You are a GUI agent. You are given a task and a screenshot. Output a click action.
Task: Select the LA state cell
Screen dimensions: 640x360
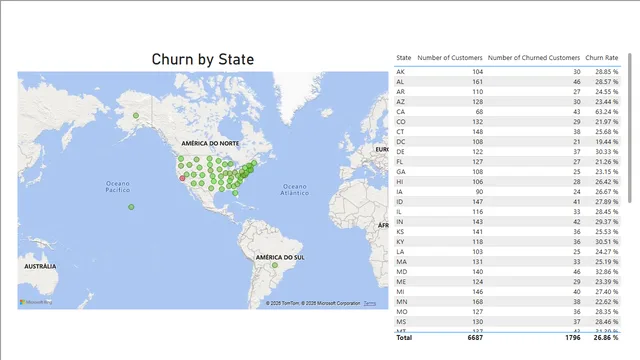click(x=400, y=251)
